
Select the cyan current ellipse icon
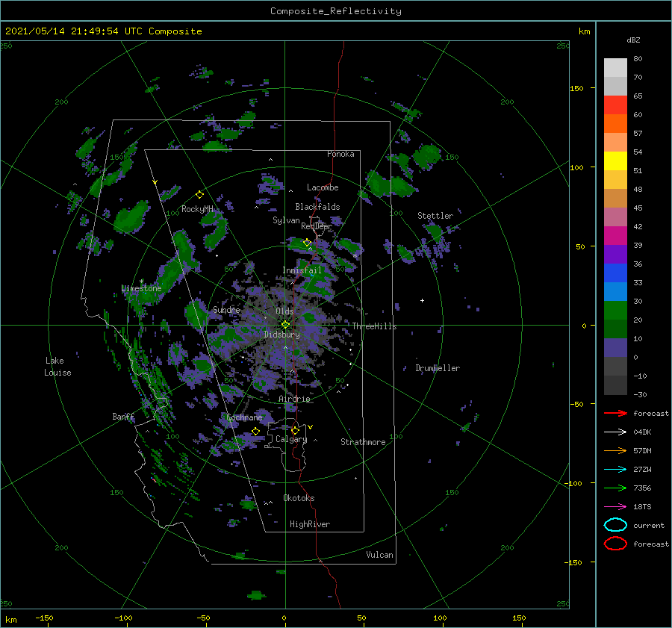tap(615, 525)
